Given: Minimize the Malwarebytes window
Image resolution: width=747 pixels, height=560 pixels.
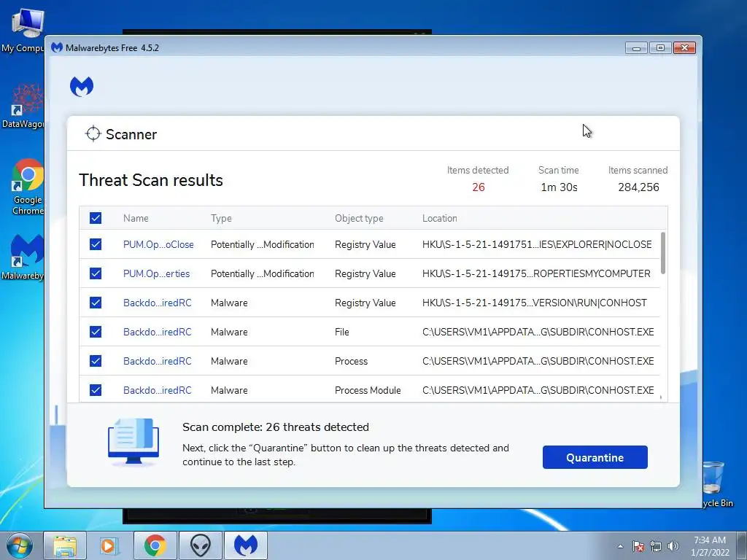Looking at the screenshot, I should pyautogui.click(x=636, y=47).
